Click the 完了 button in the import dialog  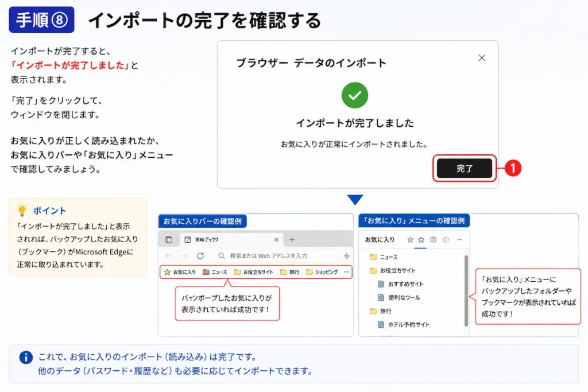pos(464,168)
